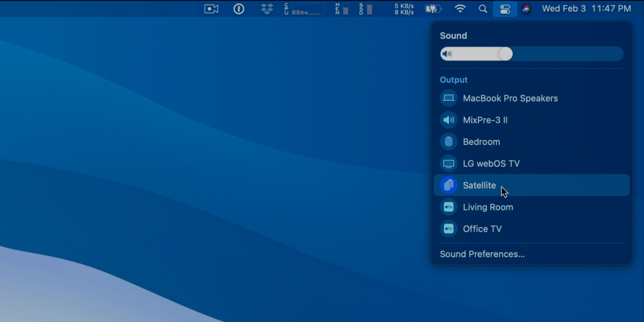The image size is (644, 322).
Task: Toggle the Control Center icon
Action: pyautogui.click(x=505, y=9)
